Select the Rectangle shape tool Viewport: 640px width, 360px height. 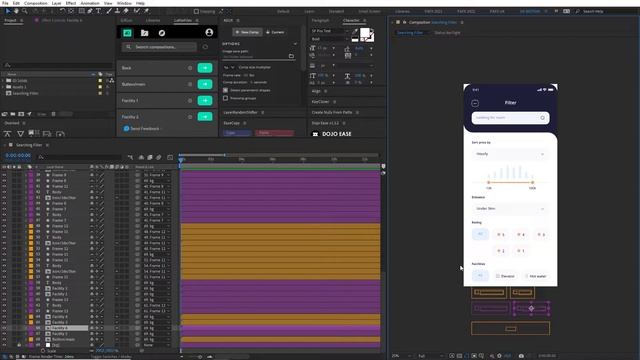(x=82, y=11)
